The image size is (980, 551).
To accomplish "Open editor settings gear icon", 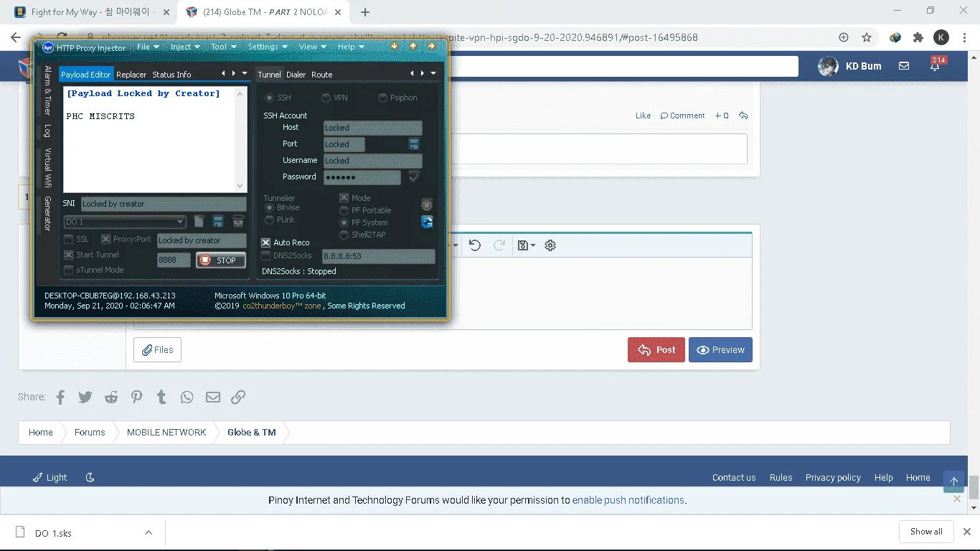I will [550, 245].
